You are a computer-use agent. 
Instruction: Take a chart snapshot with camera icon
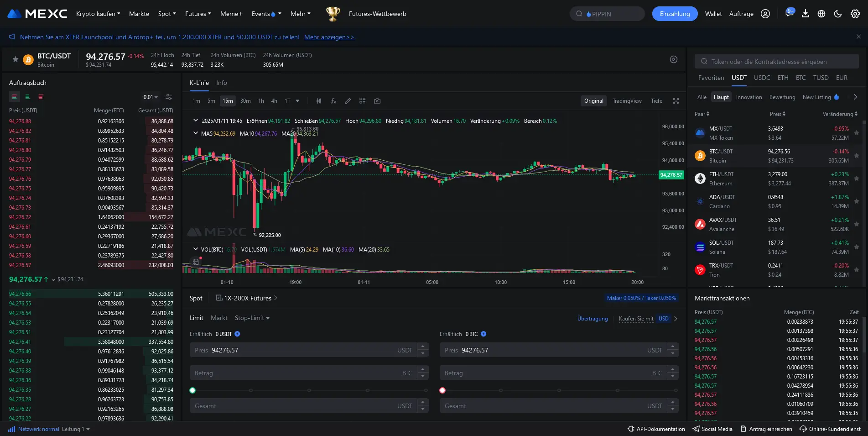(x=377, y=101)
